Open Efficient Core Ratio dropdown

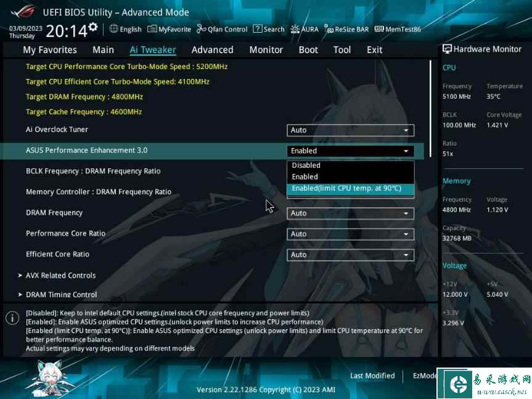(351, 255)
